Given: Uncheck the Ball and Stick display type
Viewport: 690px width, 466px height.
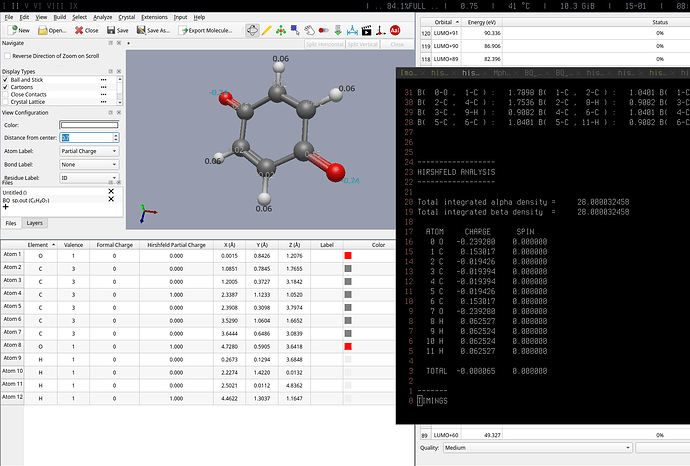Looking at the screenshot, I should click(x=6, y=80).
